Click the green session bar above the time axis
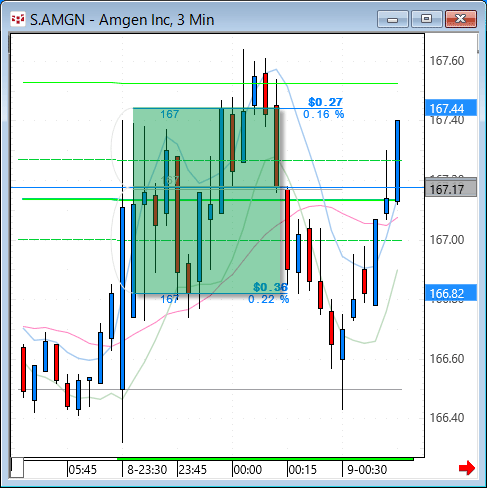Screen dimensions: 487x488 pos(265,459)
